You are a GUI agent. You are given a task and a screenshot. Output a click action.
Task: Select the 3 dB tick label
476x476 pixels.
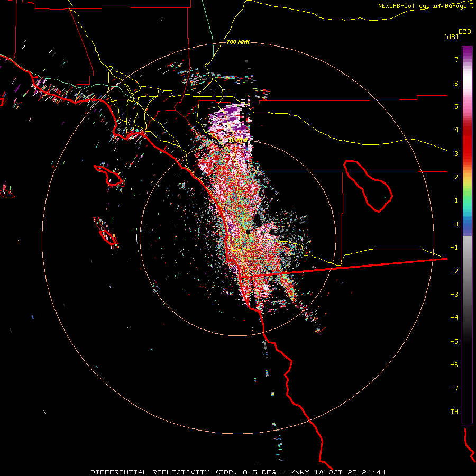click(456, 153)
